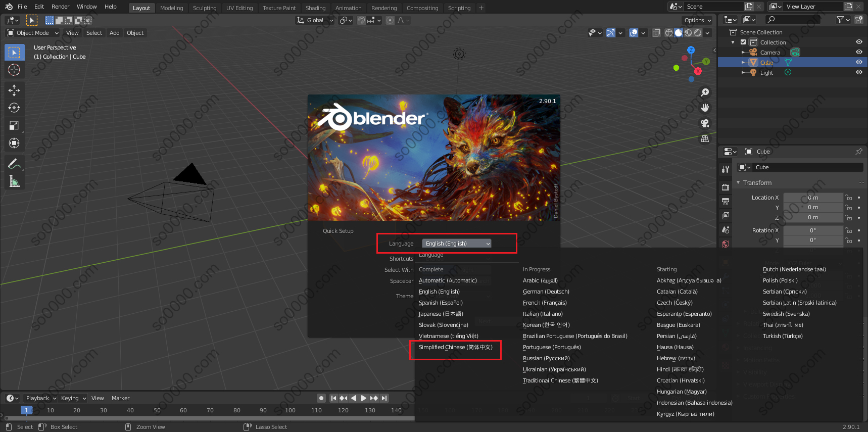The width and height of the screenshot is (868, 432).
Task: Select the Measure tool
Action: click(14, 181)
